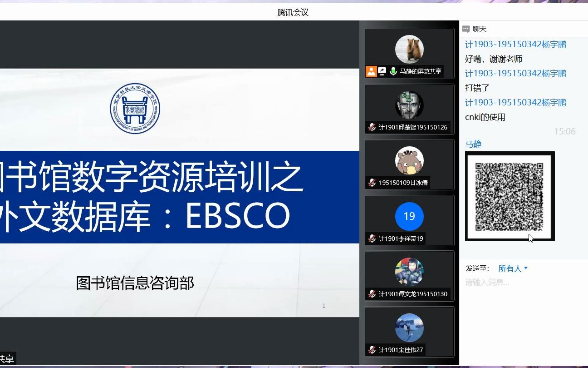Click the green microphone icon beside 马静的屏幕共享

(393, 71)
